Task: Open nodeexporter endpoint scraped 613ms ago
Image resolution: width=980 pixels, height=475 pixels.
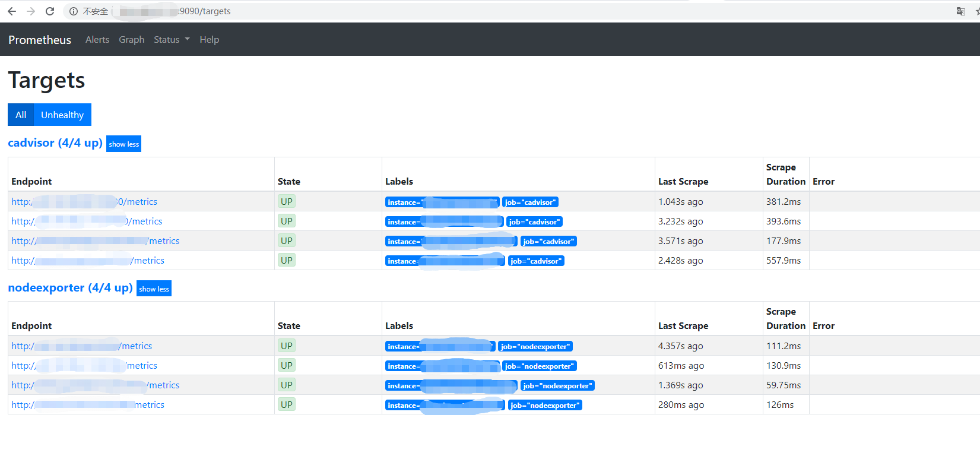Action: pyautogui.click(x=84, y=366)
